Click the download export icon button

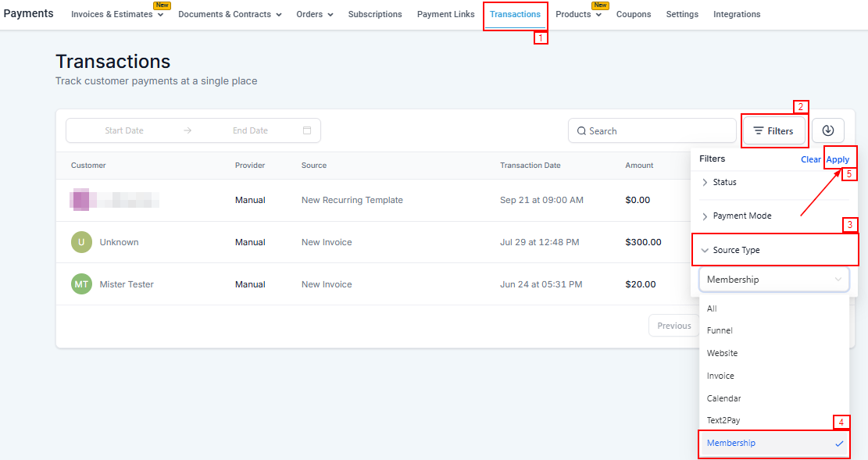click(828, 130)
